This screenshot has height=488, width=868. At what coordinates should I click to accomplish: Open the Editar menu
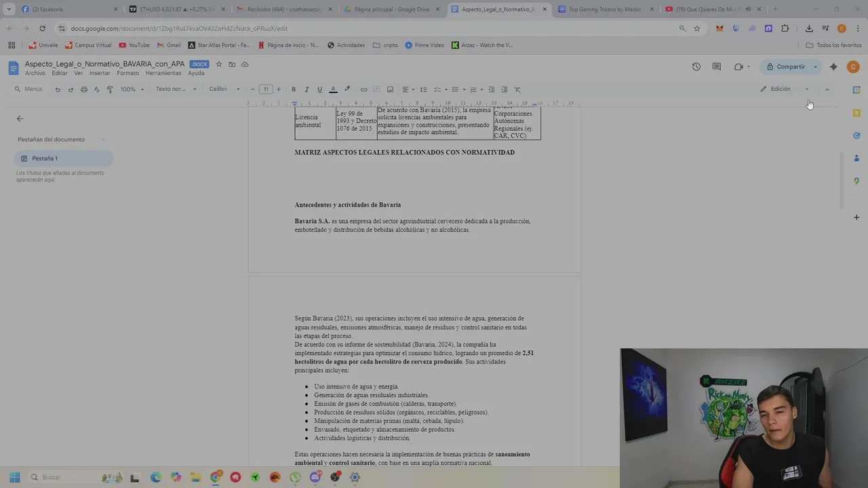click(x=60, y=73)
